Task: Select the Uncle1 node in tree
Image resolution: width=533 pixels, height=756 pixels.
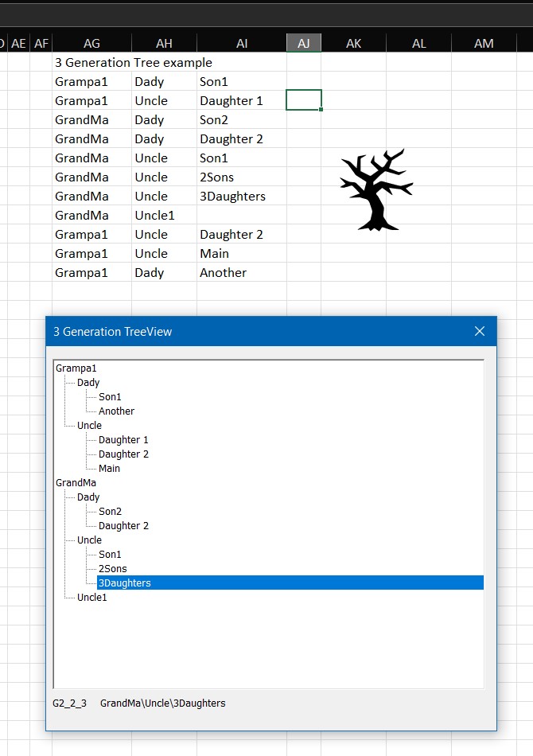Action: click(x=91, y=598)
